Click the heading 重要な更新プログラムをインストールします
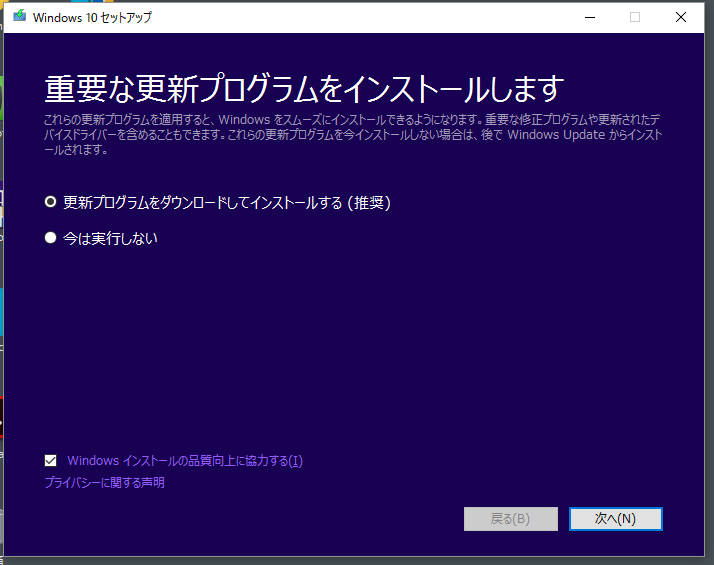Viewport: 714px width, 565px height. [304, 88]
